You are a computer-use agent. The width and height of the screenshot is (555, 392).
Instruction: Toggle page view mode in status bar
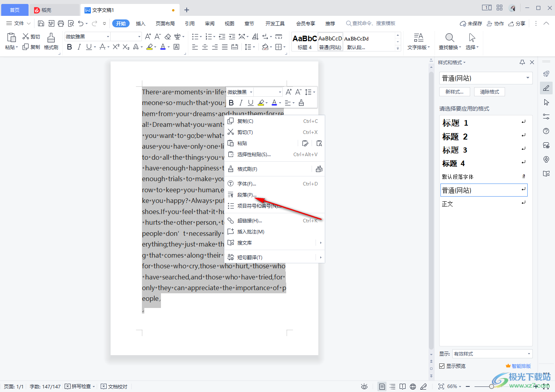coord(382,386)
